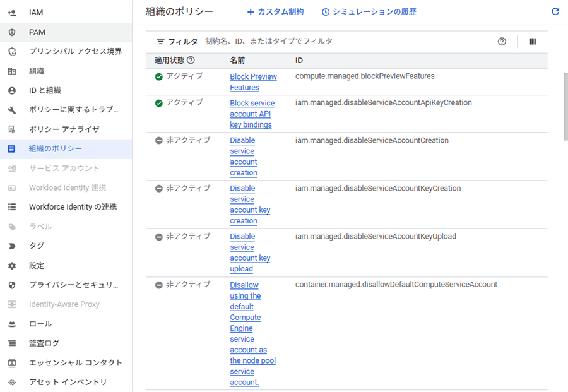Click the ロール hat icon in sidebar

(x=11, y=324)
